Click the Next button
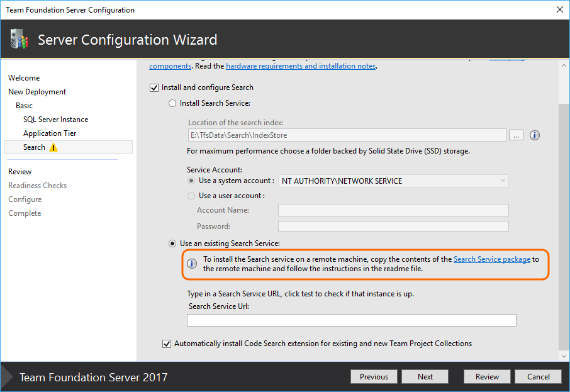 click(x=425, y=377)
